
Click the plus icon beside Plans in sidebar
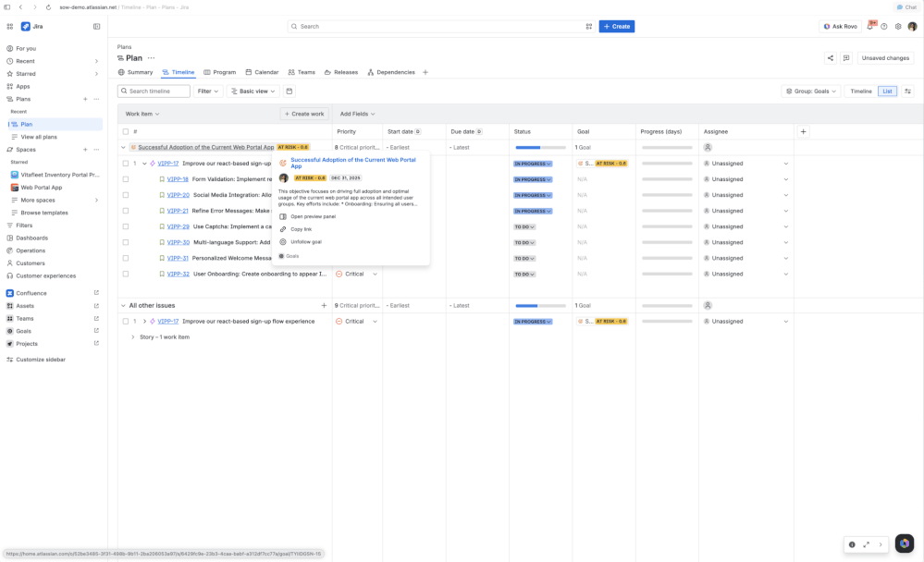[x=85, y=99]
